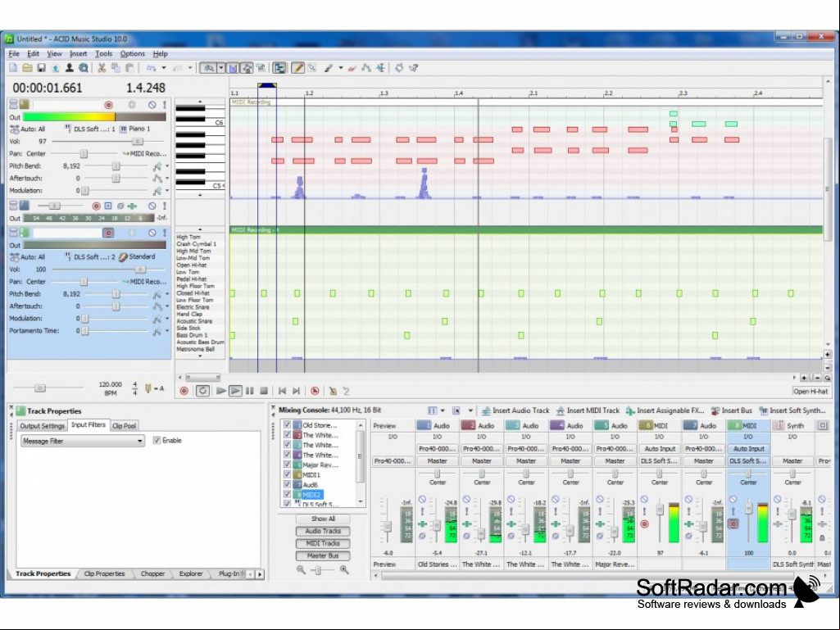Click the 00:00:01.661 time display
Image resolution: width=840 pixels, height=630 pixels.
(x=48, y=88)
